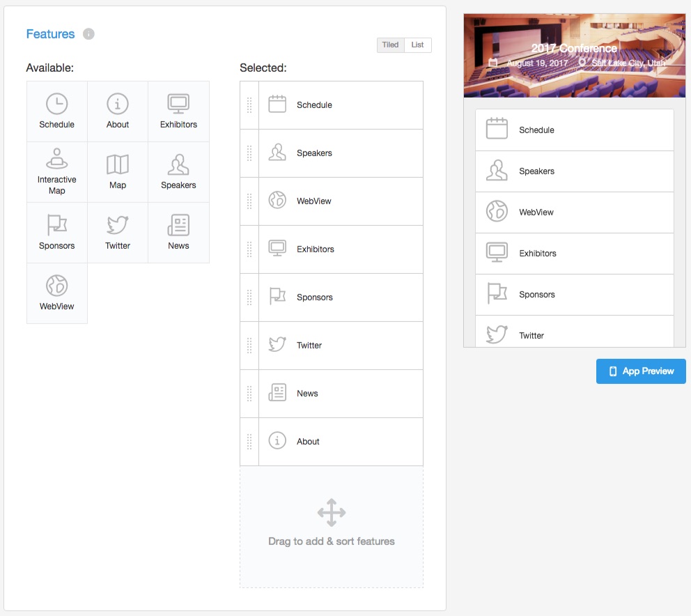Click the Twitter label in Selected list

(309, 345)
